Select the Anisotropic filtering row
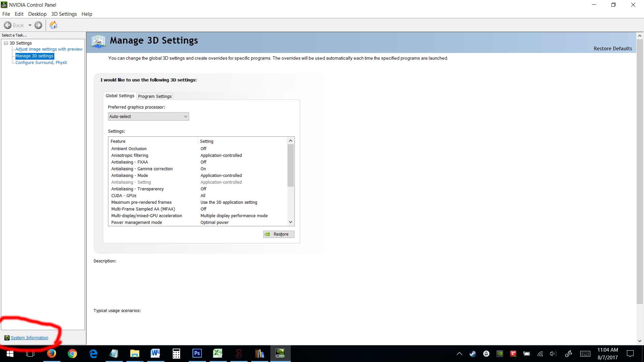This screenshot has width=644, height=362. [x=198, y=156]
